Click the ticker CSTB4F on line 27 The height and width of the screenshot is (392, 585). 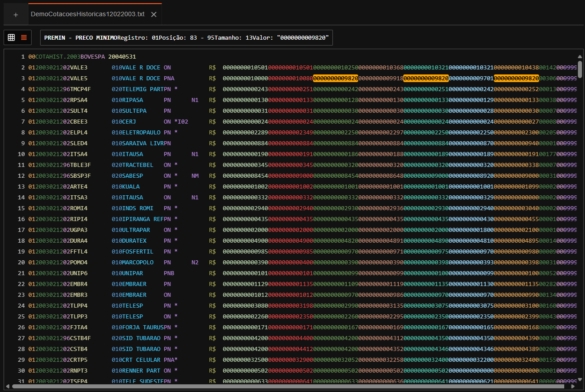80,338
